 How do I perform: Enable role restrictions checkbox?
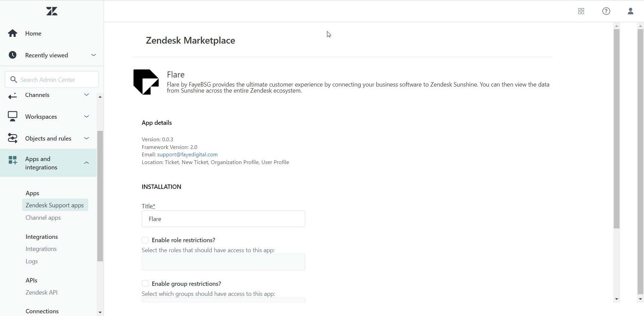pos(145,240)
